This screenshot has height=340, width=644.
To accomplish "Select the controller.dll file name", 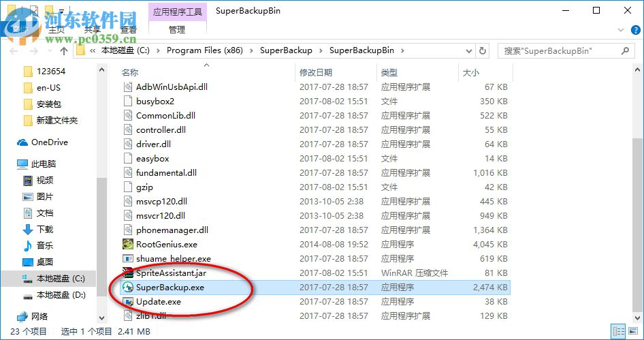I will tap(161, 130).
